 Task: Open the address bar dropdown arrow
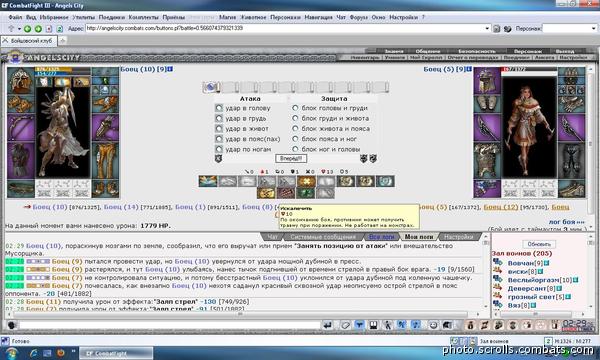[487, 28]
